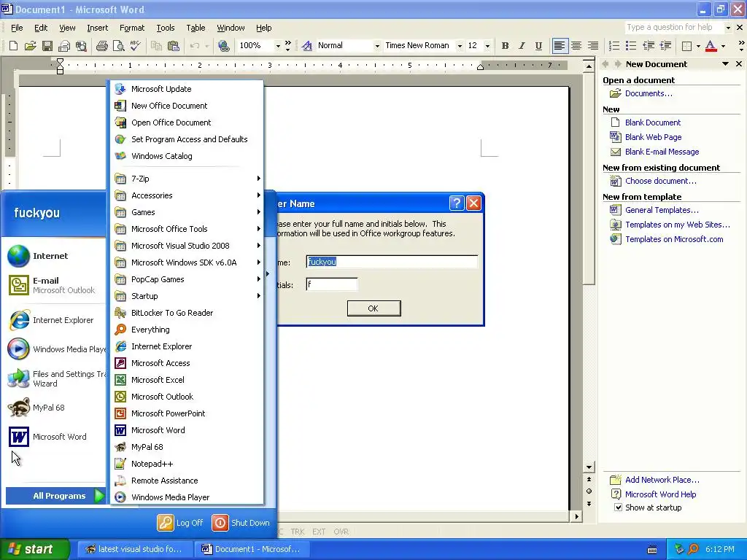Click the Blank Web Page link
Screen dimensions: 747x560
click(x=653, y=137)
